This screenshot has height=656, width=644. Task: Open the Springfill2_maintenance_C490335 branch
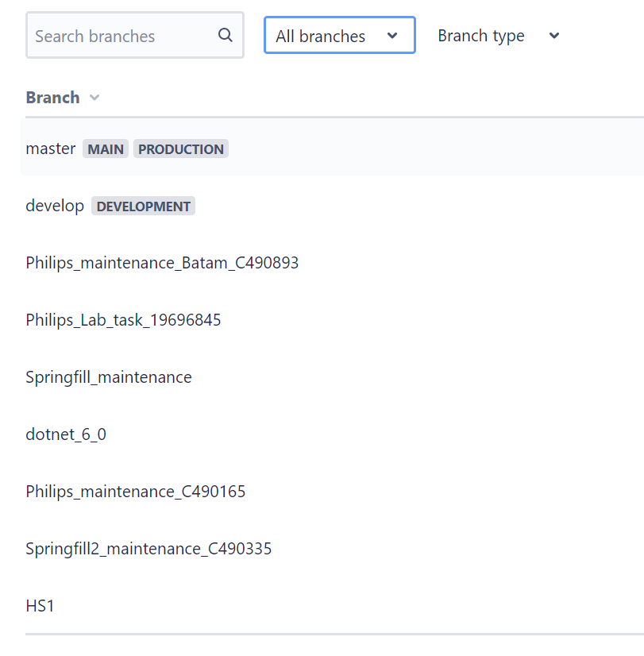(148, 548)
